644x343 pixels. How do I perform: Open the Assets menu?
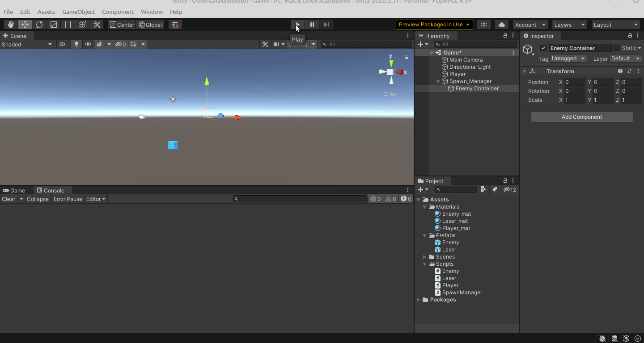46,12
